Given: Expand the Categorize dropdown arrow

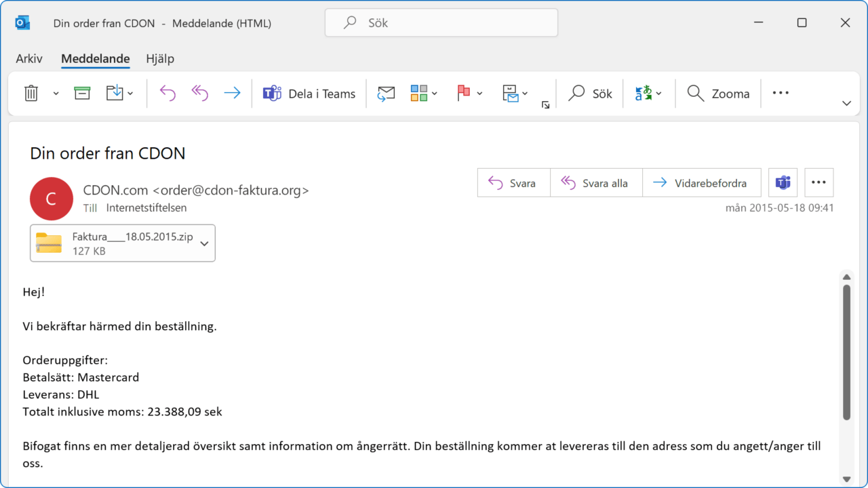Looking at the screenshot, I should click(435, 94).
